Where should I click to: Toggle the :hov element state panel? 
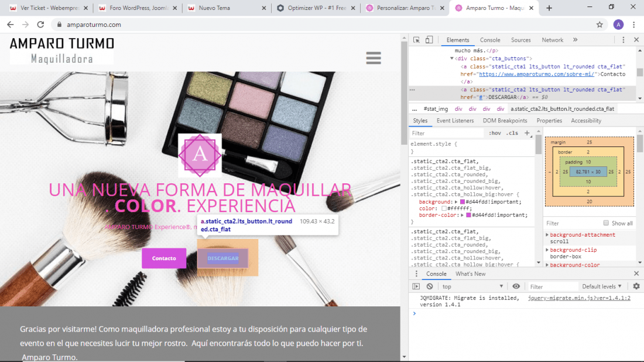pyautogui.click(x=495, y=133)
